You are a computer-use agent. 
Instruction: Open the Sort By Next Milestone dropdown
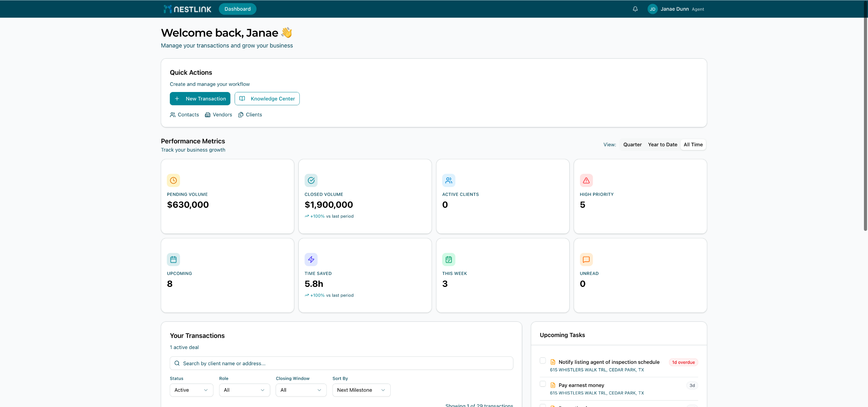(361, 390)
